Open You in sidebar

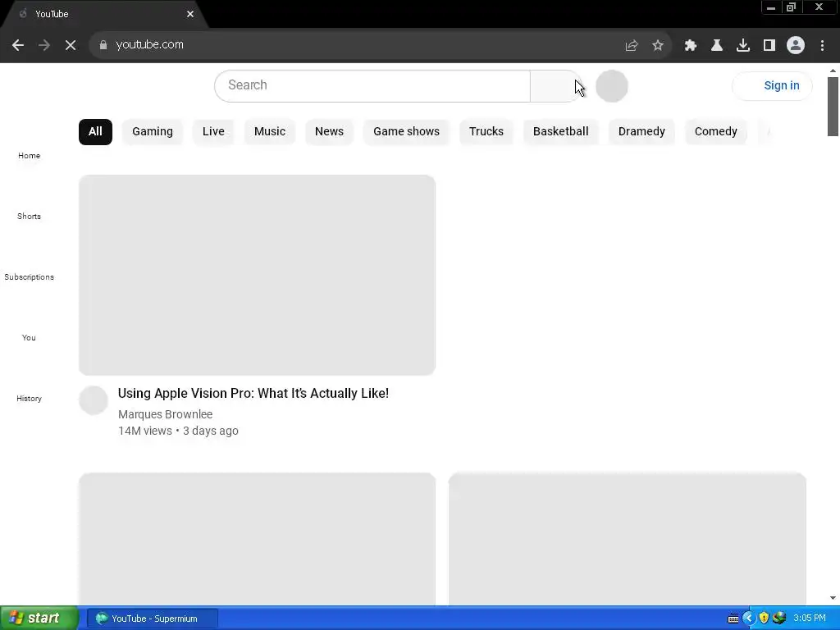[29, 337]
